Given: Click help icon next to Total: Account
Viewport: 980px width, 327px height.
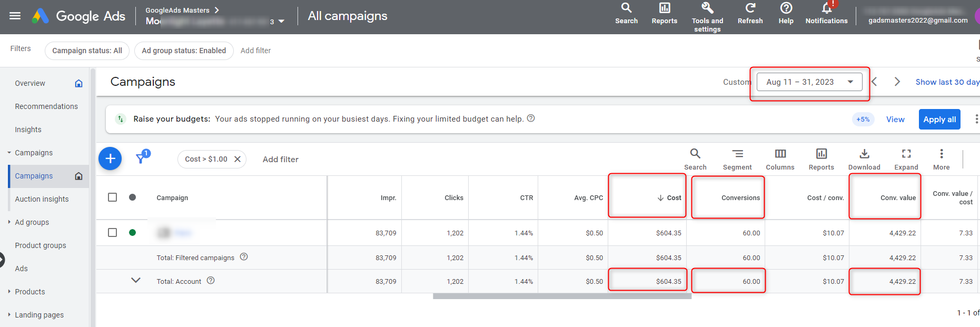Looking at the screenshot, I should pos(211,281).
